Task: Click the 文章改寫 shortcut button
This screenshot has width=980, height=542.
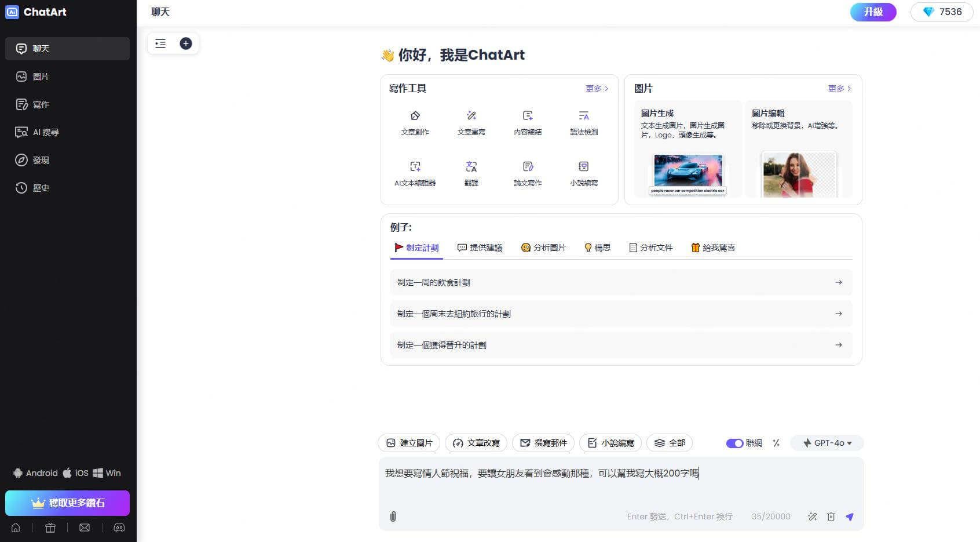Action: click(476, 443)
